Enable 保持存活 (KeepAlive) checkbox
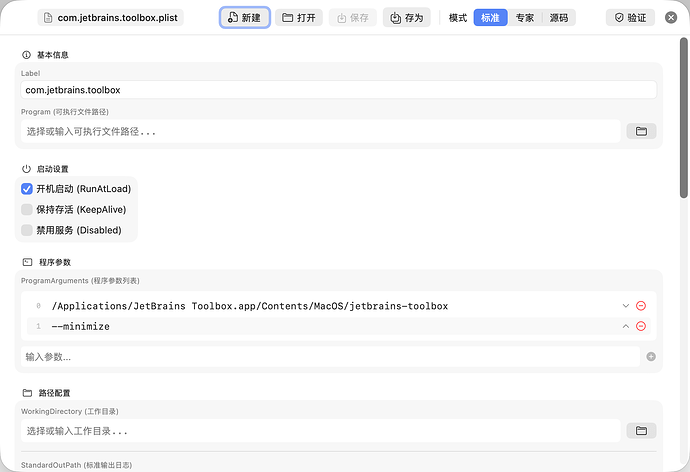This screenshot has height=472, width=690. tap(27, 209)
